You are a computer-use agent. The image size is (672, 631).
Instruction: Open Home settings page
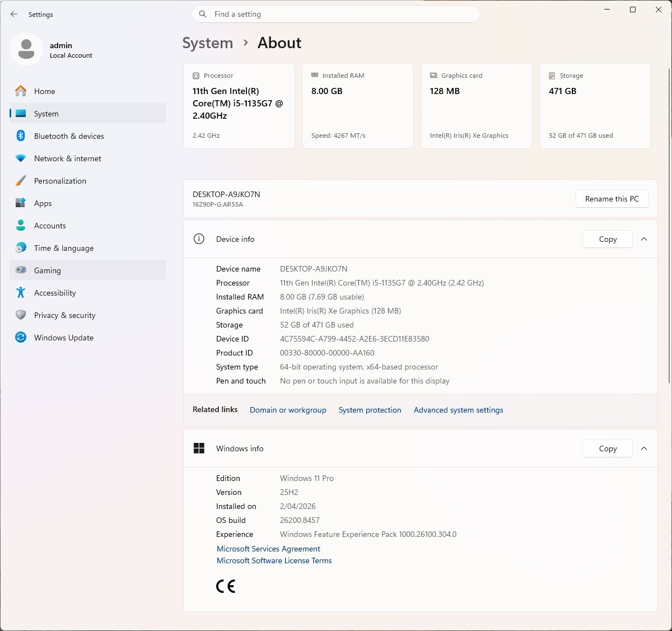(88, 91)
